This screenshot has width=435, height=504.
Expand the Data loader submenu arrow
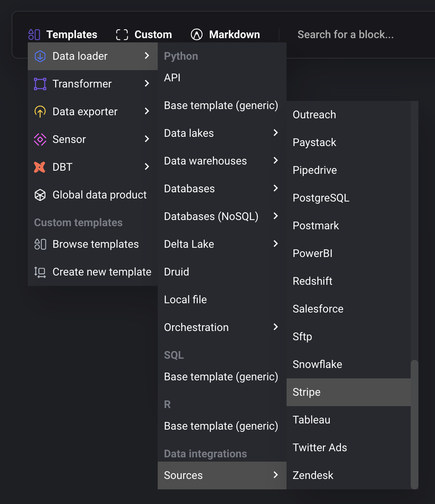click(x=147, y=56)
